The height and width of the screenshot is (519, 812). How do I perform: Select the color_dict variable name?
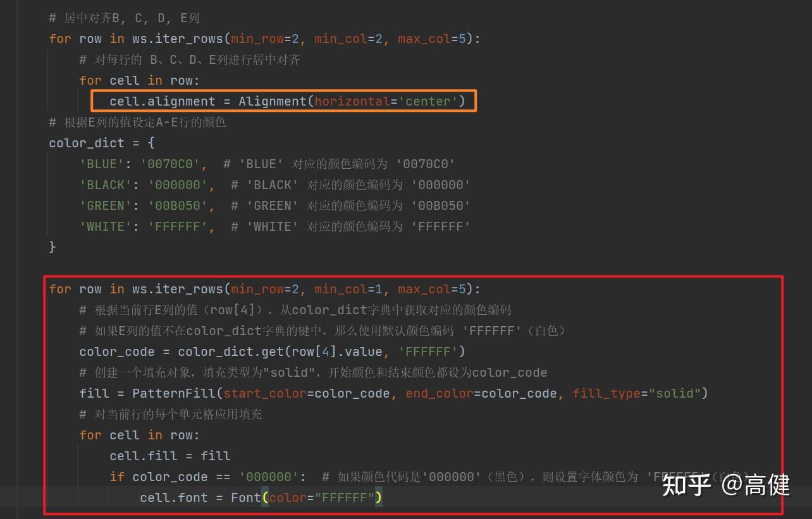click(87, 142)
